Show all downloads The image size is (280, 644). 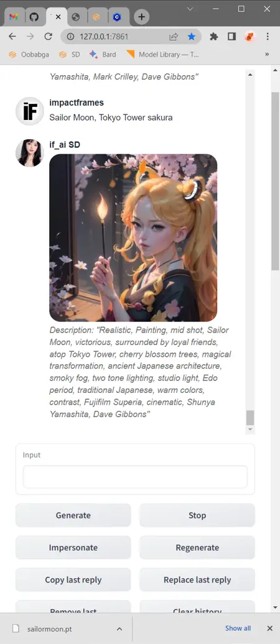(238, 628)
